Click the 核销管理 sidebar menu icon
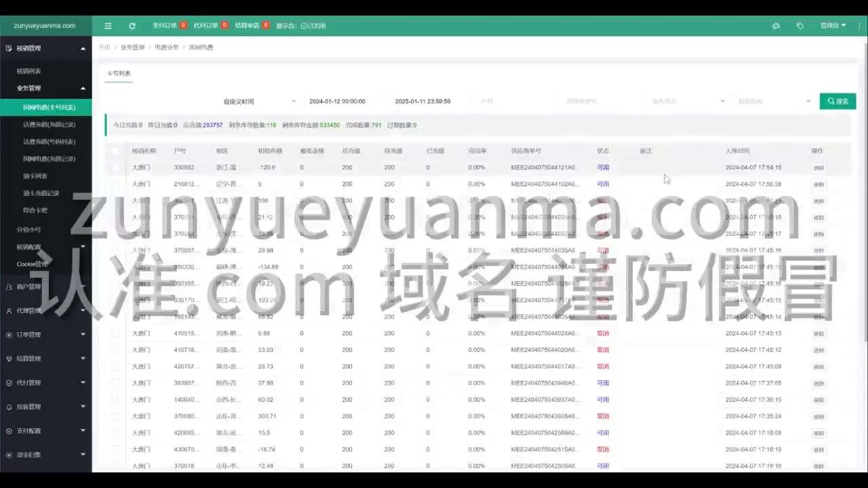 click(9, 49)
